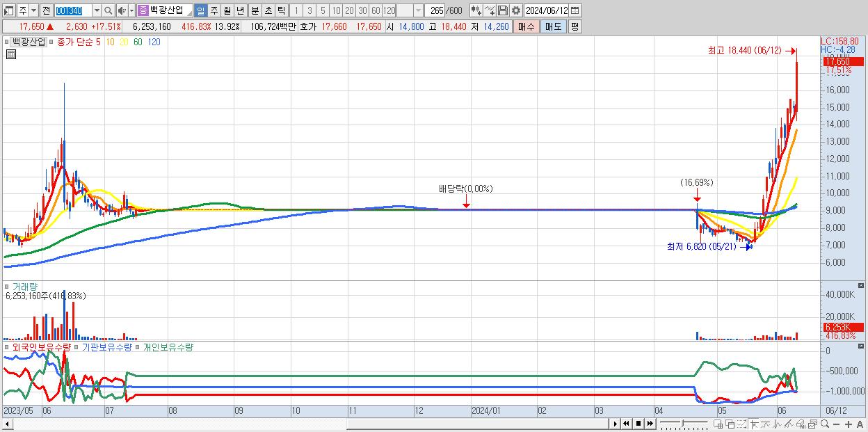Click the fast-forward double-arrow button

(x=650, y=424)
